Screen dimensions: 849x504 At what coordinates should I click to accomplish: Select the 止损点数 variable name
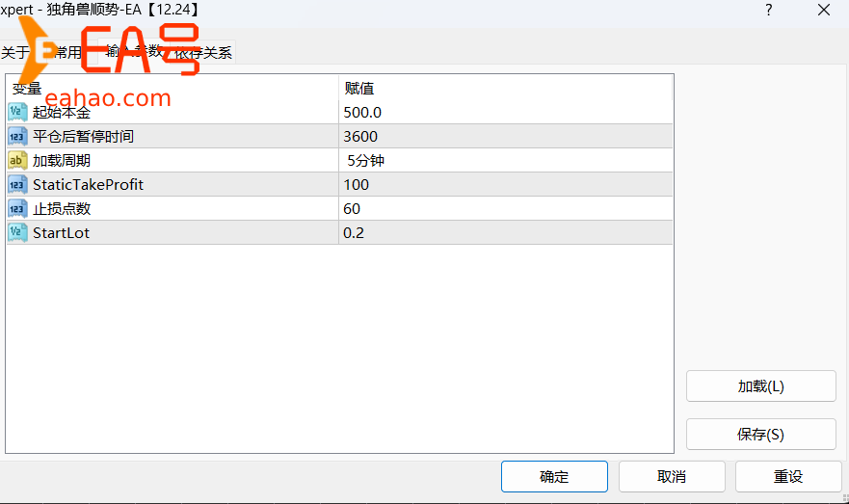[61, 208]
